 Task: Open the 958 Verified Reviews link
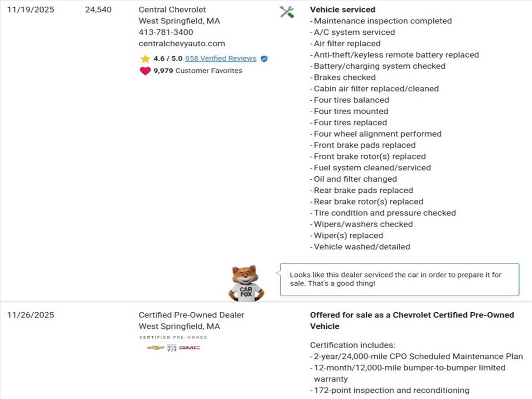click(220, 59)
